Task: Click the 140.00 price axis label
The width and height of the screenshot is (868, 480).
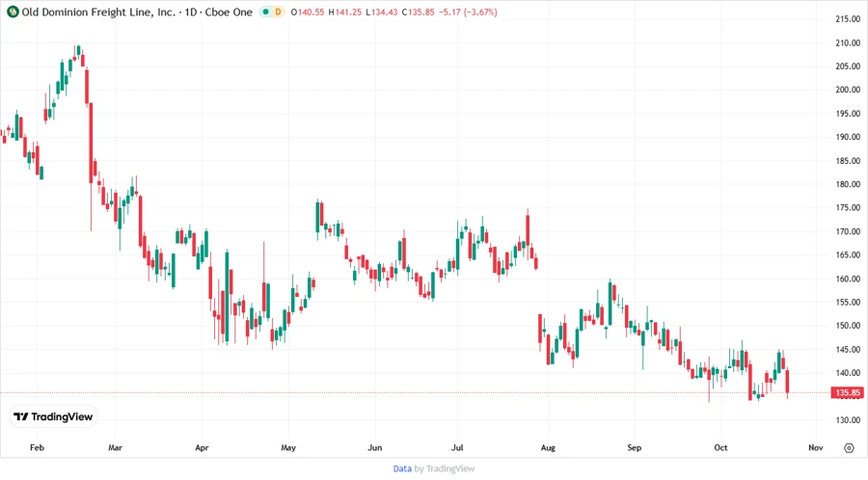Action: tap(848, 373)
